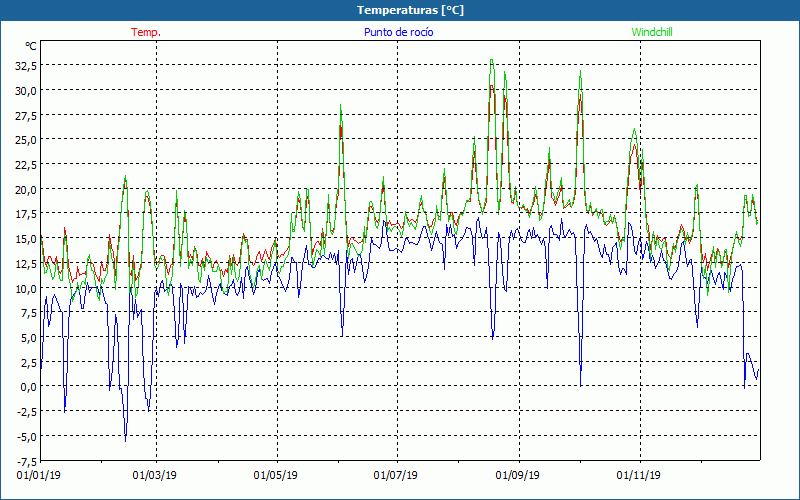Click the 'Temperaturas [°C]' chart title
This screenshot has height=500, width=800.
pos(410,10)
